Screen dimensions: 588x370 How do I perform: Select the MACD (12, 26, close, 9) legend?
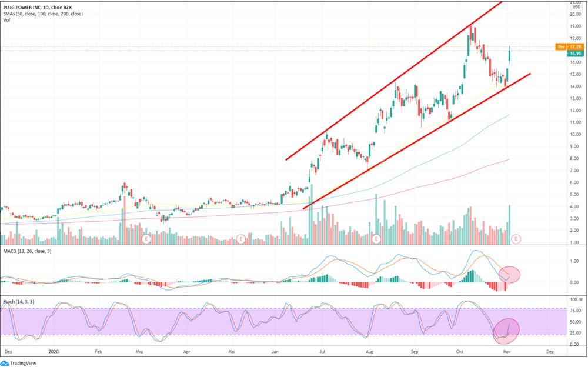[x=28, y=251]
